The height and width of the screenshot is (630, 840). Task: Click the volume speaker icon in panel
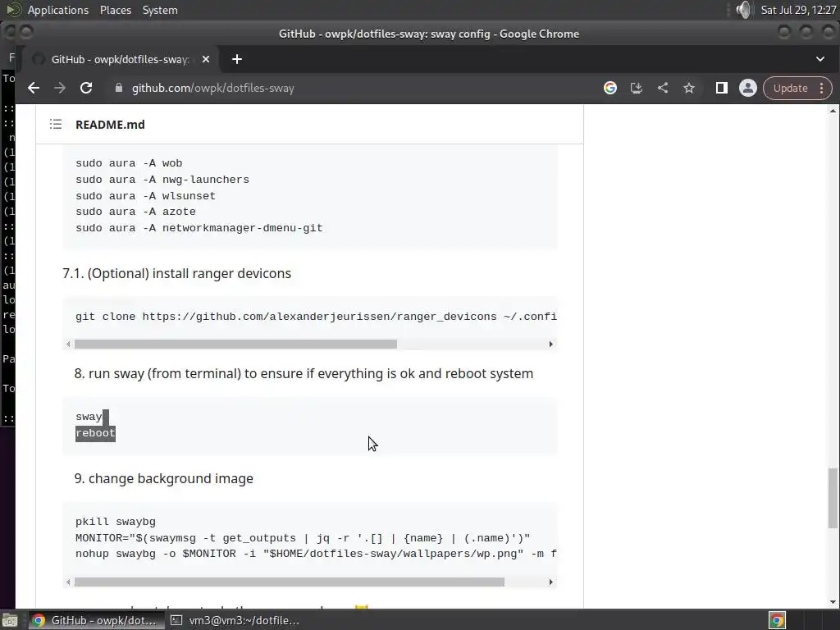coord(743,10)
